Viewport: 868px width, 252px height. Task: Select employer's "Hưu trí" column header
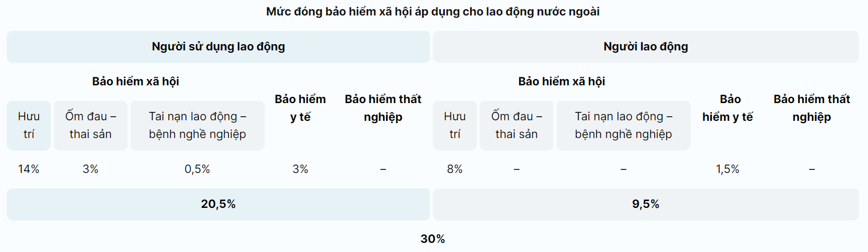tap(29, 125)
